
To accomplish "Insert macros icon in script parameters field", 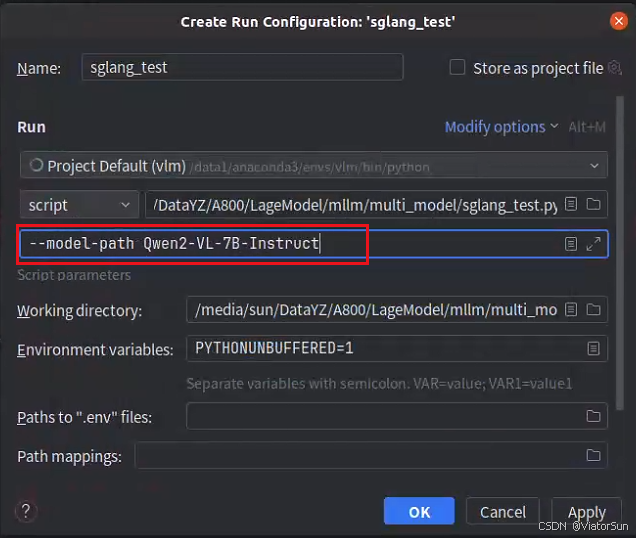I will pyautogui.click(x=571, y=244).
